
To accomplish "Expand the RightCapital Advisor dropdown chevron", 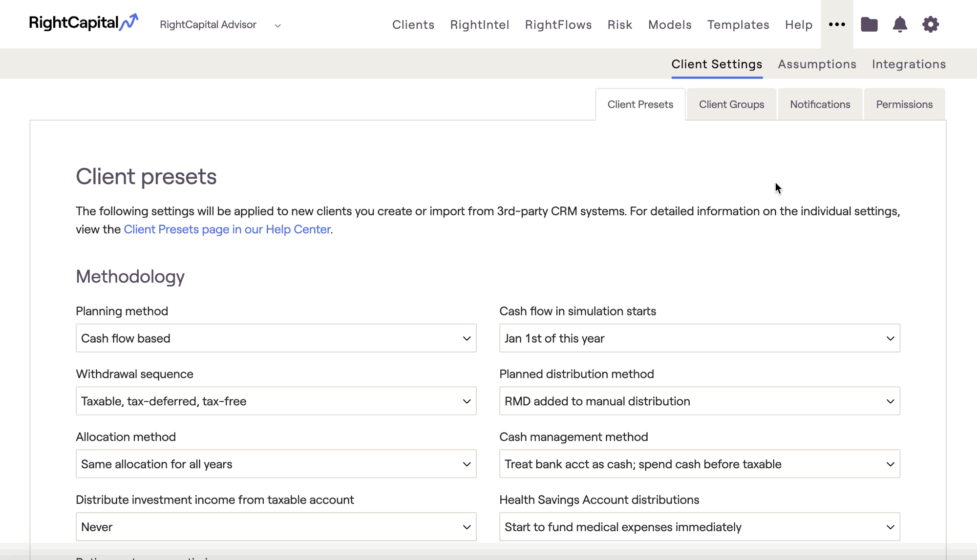I will click(x=277, y=25).
